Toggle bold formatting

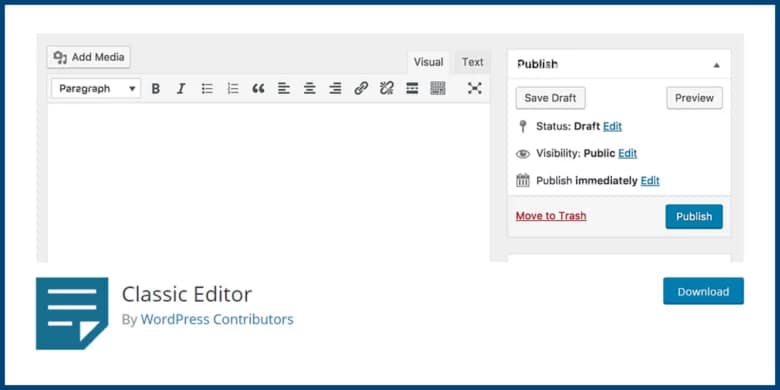(156, 89)
